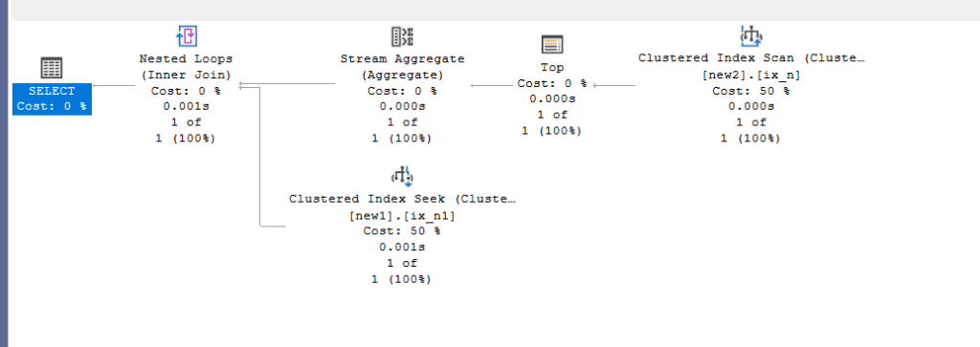Click the Clustered Index Scan icon
Screen dimensions: 980x347
[751, 36]
